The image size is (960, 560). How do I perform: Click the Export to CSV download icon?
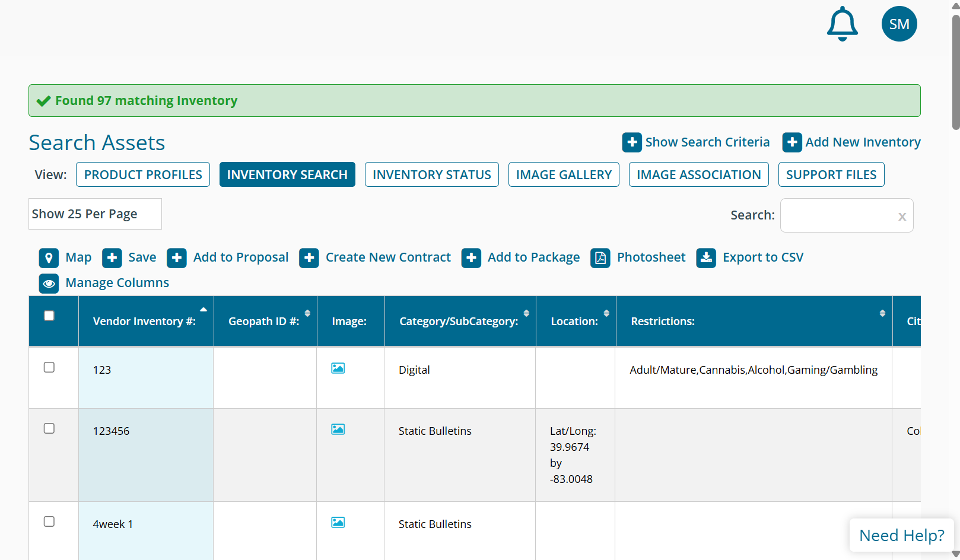[x=705, y=258]
